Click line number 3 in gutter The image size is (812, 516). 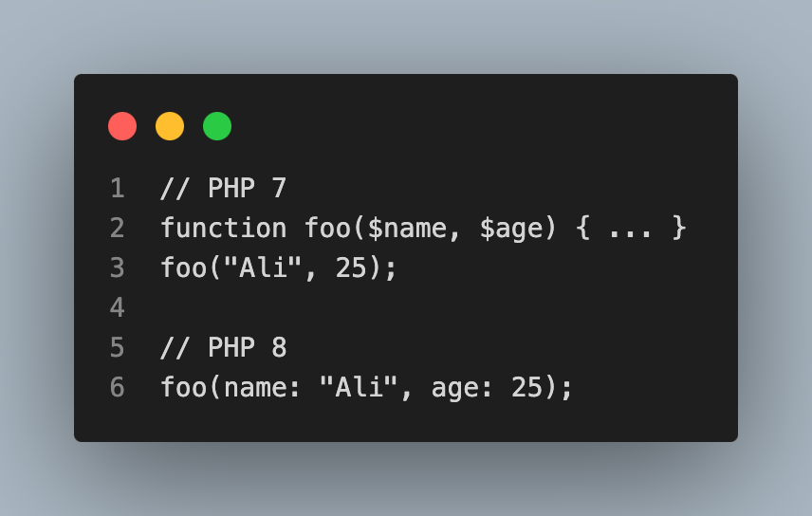(x=117, y=268)
